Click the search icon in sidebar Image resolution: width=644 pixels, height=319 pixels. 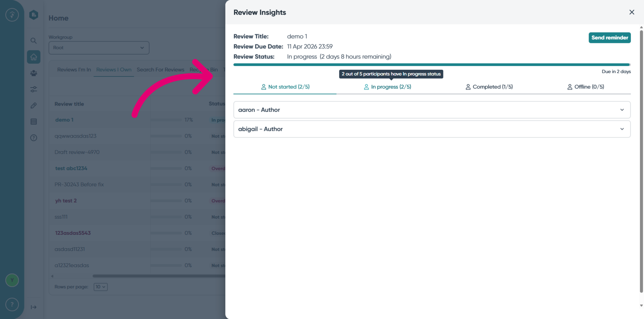(34, 41)
